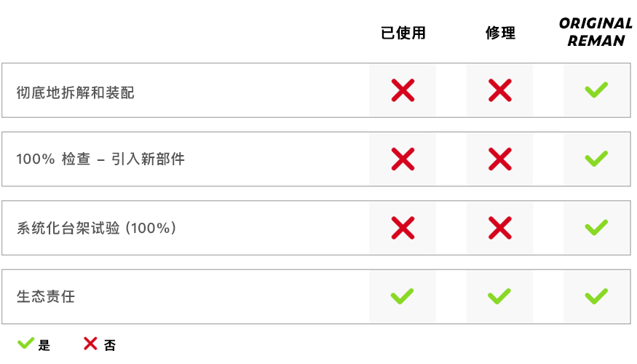Click the ORIGINAL REMAN column header
637x364 pixels.
(596, 33)
